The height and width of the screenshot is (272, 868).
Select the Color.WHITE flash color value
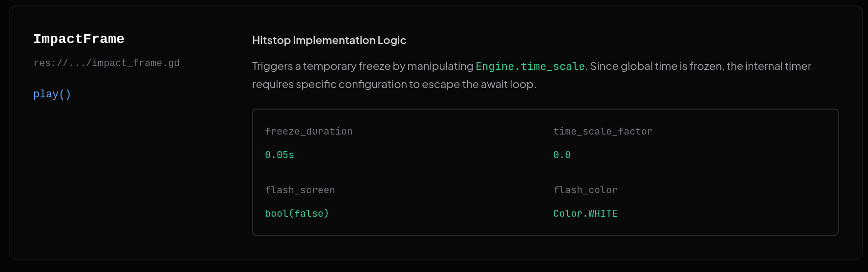tap(585, 213)
